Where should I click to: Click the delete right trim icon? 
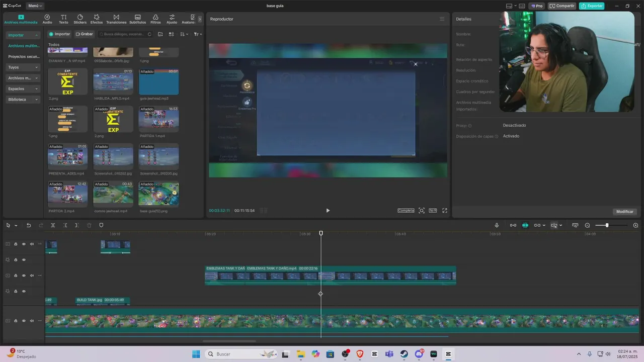(76, 225)
